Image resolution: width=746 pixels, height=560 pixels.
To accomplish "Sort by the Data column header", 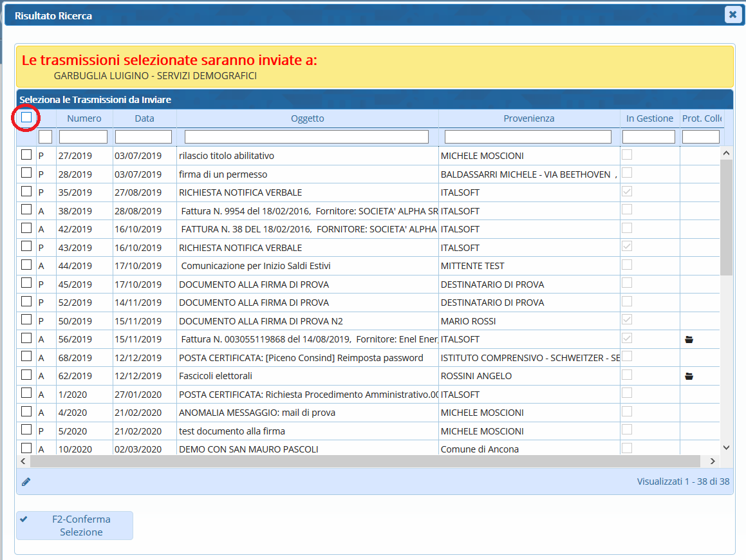I will pyautogui.click(x=144, y=118).
